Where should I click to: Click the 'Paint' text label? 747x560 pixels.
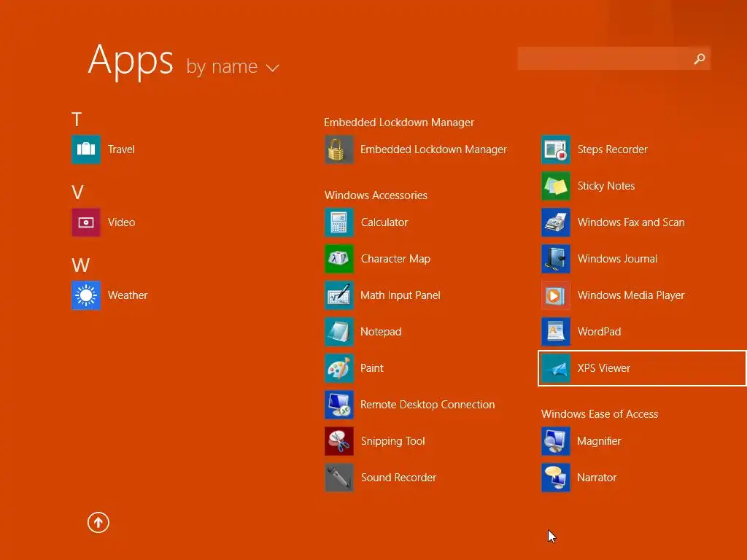(371, 368)
